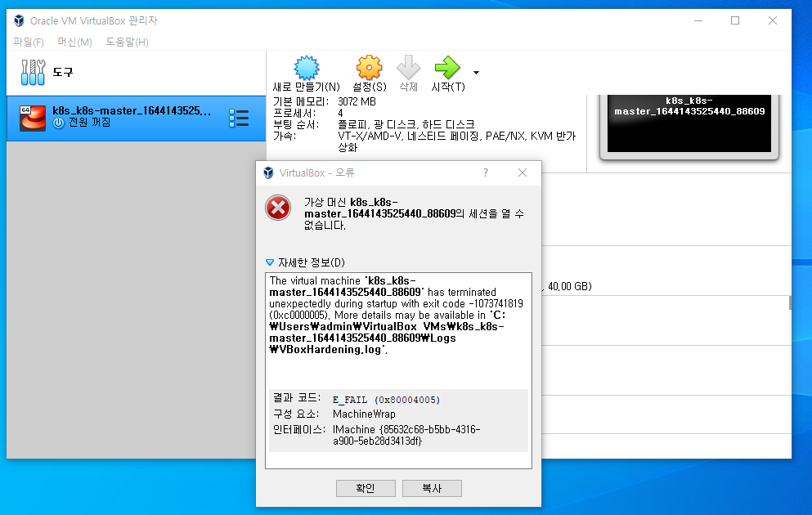Open the k8s-master VM list menu icon

tap(239, 118)
